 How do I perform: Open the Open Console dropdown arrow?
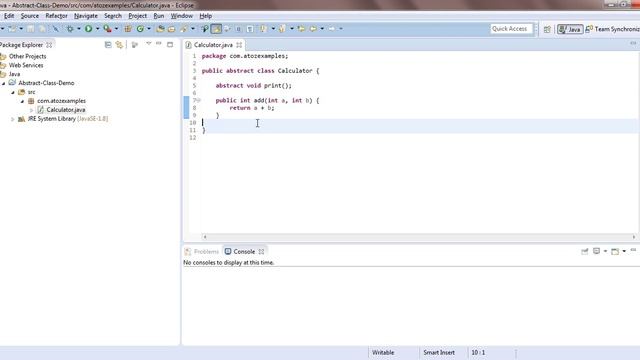[x=624, y=251]
